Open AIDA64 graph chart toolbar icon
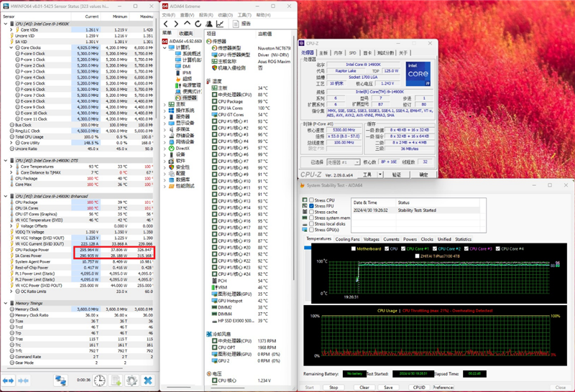Screen dimensions: 575x392 (220, 24)
